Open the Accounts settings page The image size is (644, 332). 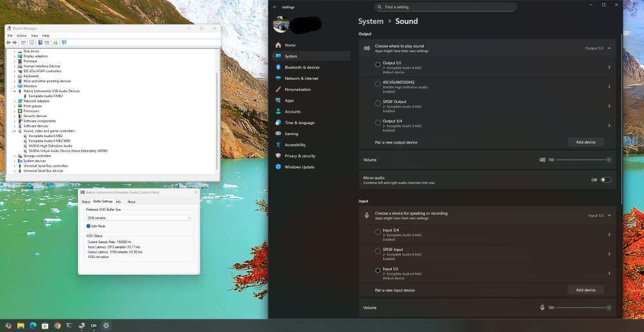(311, 111)
